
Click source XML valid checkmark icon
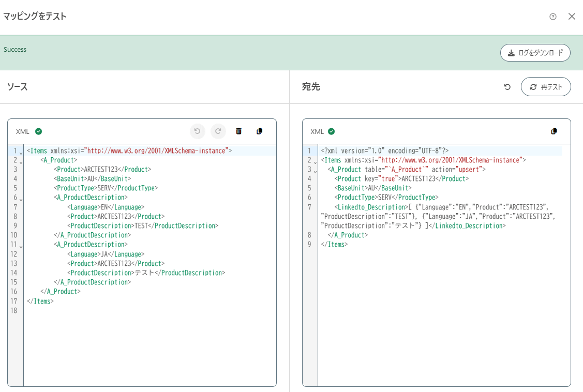(x=39, y=131)
